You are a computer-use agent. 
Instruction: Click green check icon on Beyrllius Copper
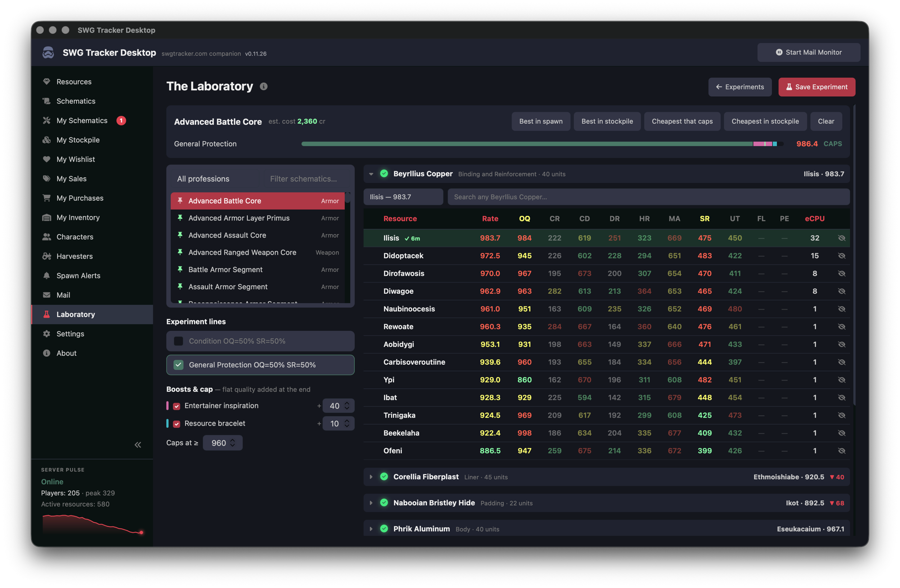(x=384, y=174)
